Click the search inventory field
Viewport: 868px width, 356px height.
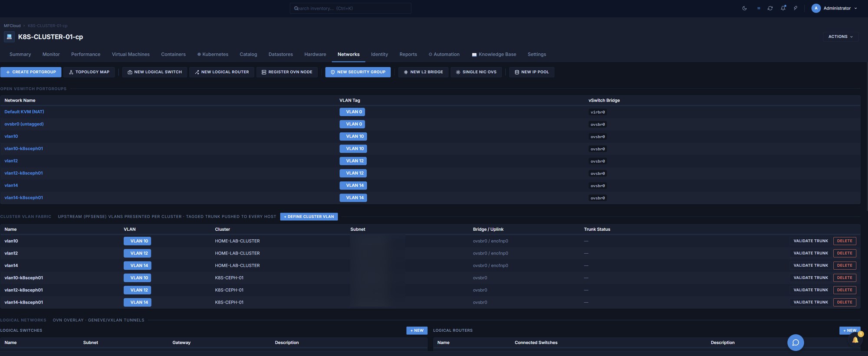point(351,8)
